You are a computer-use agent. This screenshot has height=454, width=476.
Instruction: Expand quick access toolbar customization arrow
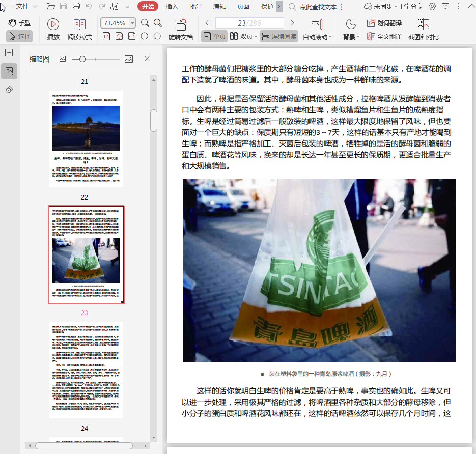tap(127, 6)
